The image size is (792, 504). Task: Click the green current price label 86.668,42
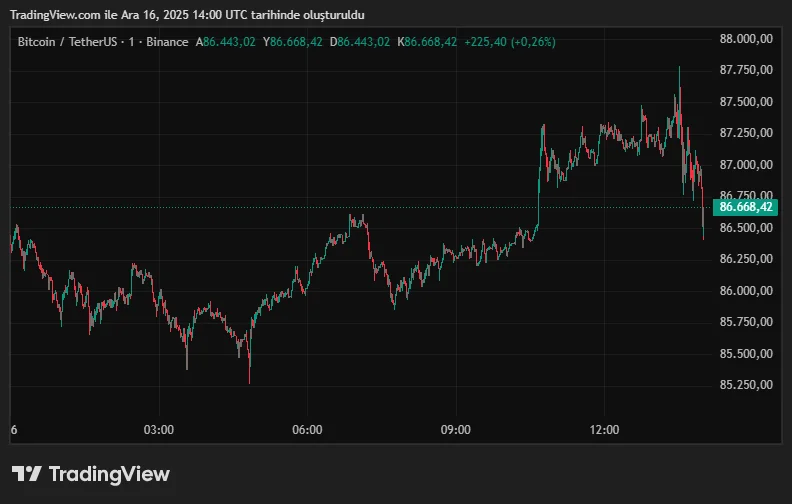click(x=746, y=207)
